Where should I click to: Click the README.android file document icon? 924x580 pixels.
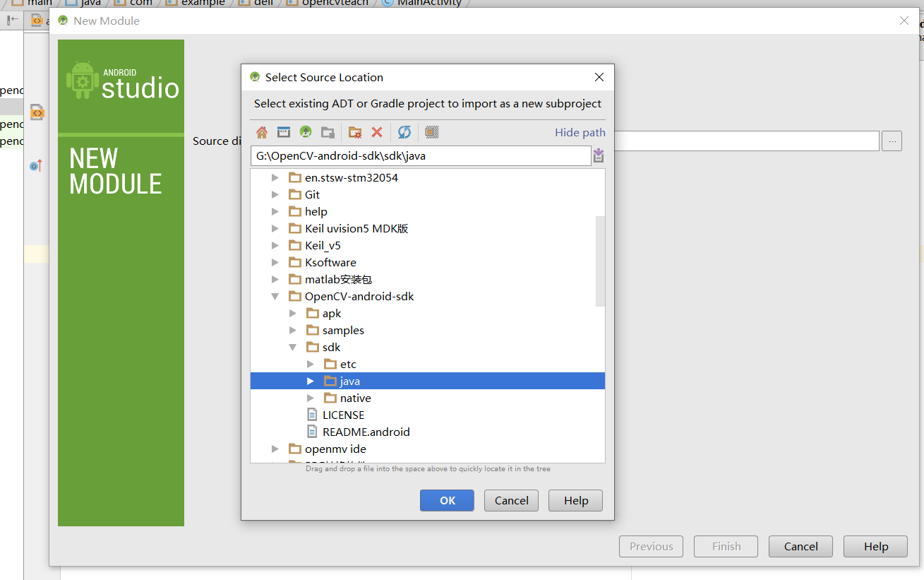(312, 432)
